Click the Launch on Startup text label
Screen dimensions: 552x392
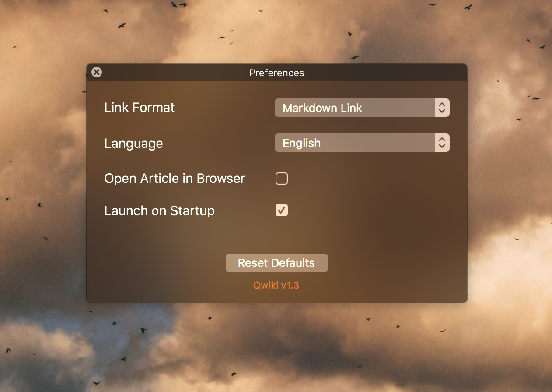(159, 210)
